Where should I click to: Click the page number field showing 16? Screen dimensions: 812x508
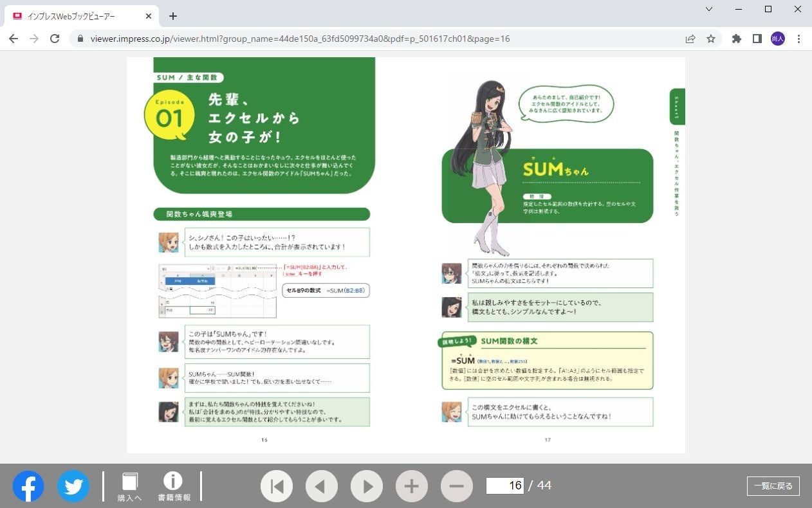click(x=505, y=485)
